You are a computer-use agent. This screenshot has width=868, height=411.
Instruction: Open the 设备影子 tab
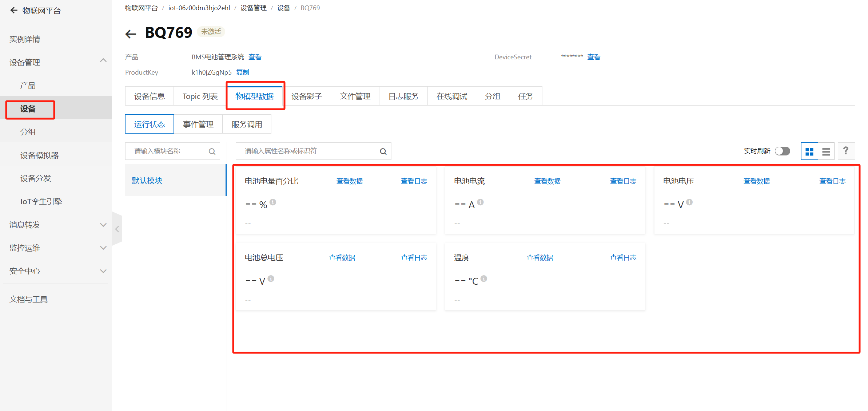pyautogui.click(x=307, y=96)
